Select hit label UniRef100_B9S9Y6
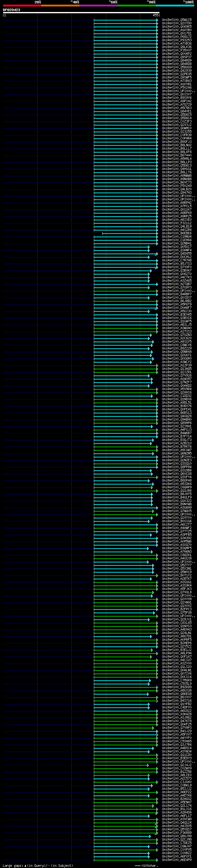The width and height of the screenshot is (197, 868). pyautogui.click(x=177, y=98)
